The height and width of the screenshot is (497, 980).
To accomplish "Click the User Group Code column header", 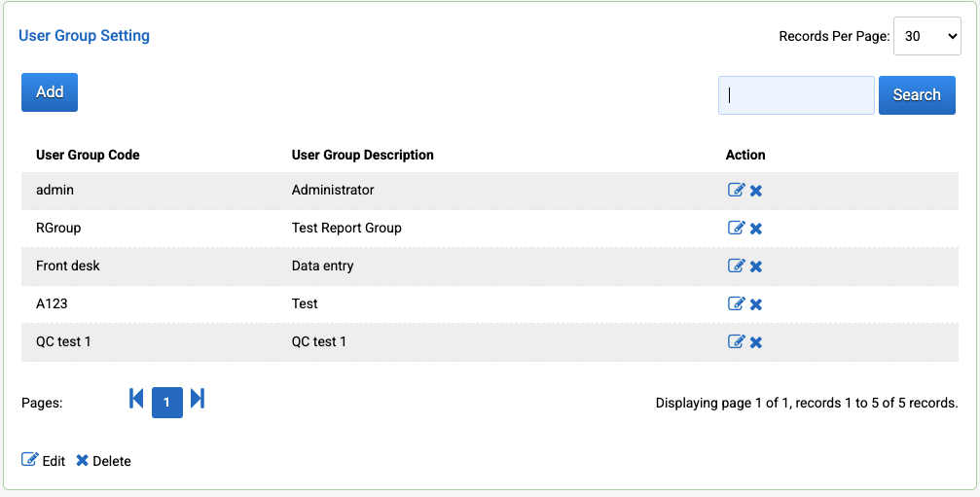I will coord(88,155).
